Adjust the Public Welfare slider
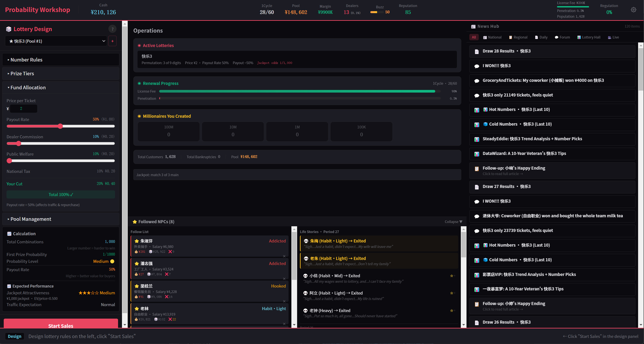Image resolution: width=644 pixels, height=344 pixels. (x=61, y=161)
